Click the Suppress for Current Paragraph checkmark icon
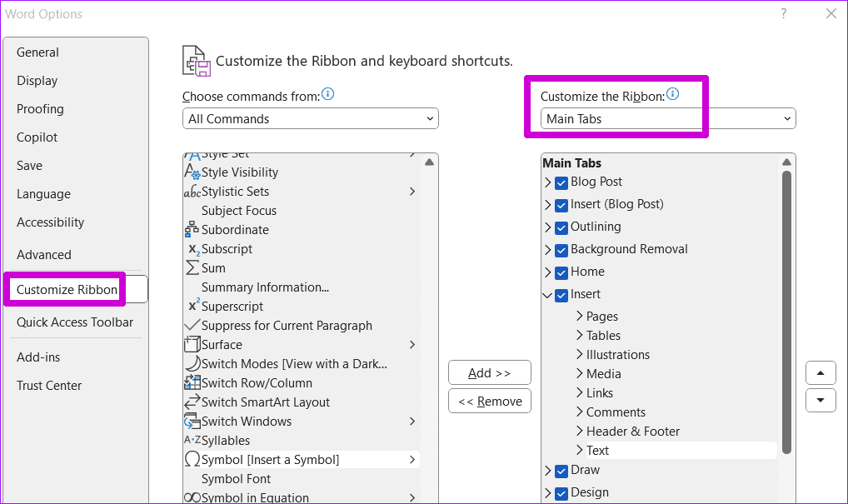Screen dimensions: 848x504 (192, 325)
